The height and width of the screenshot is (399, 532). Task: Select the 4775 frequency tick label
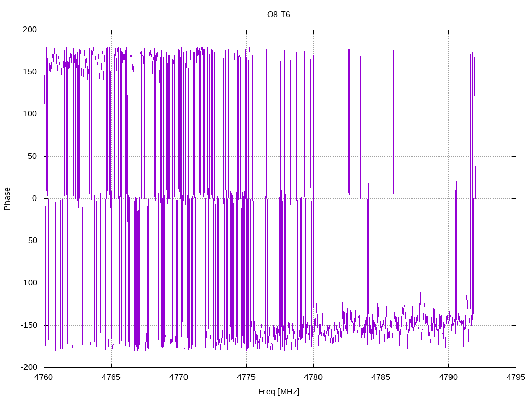(x=246, y=377)
